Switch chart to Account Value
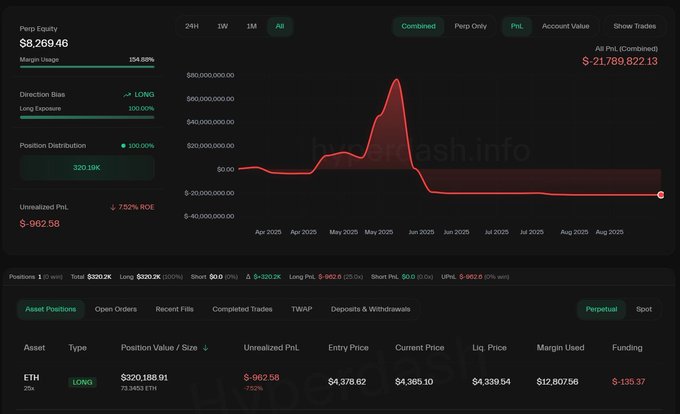680x414 pixels. pos(566,26)
